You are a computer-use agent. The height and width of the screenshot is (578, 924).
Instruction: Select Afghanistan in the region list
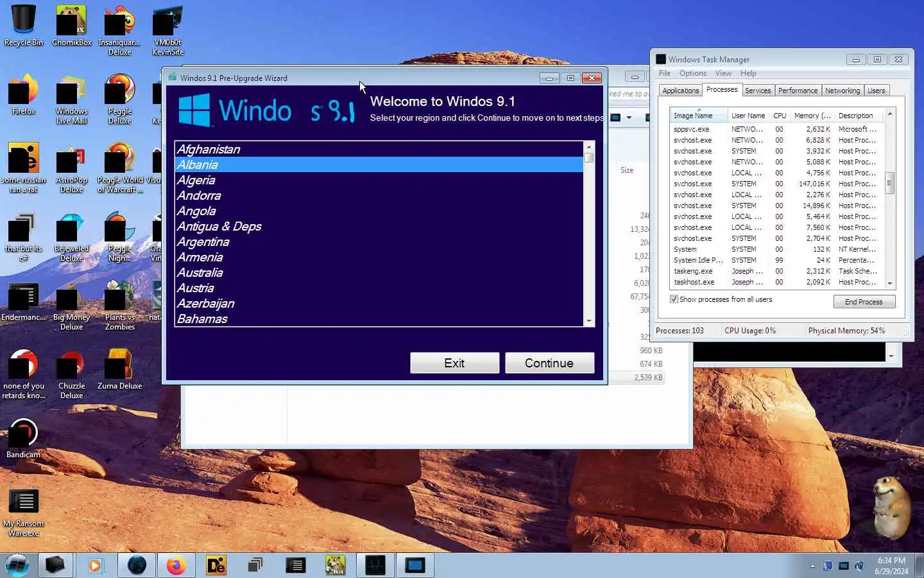pyautogui.click(x=379, y=149)
